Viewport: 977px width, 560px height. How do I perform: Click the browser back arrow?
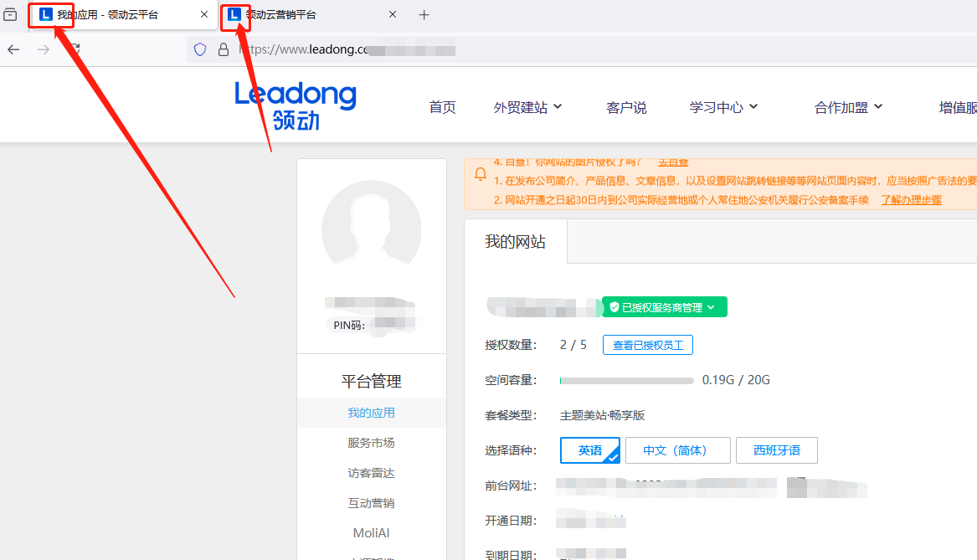13,49
